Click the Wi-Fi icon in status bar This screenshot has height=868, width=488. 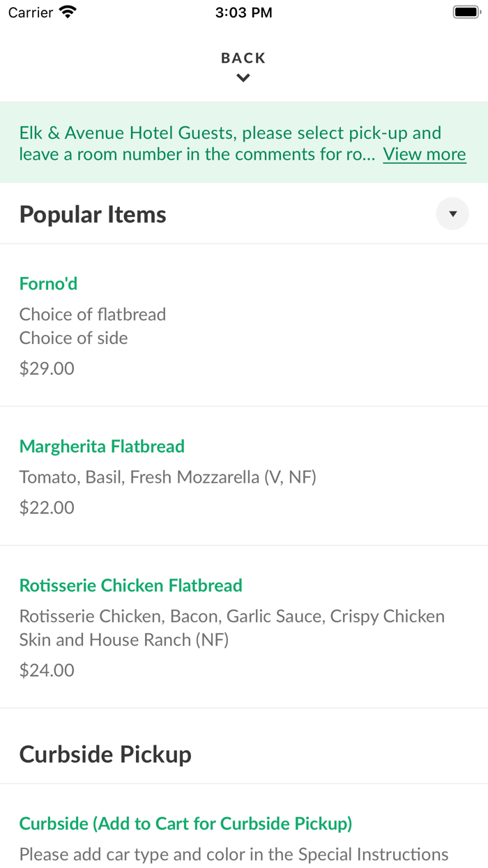pyautogui.click(x=68, y=12)
